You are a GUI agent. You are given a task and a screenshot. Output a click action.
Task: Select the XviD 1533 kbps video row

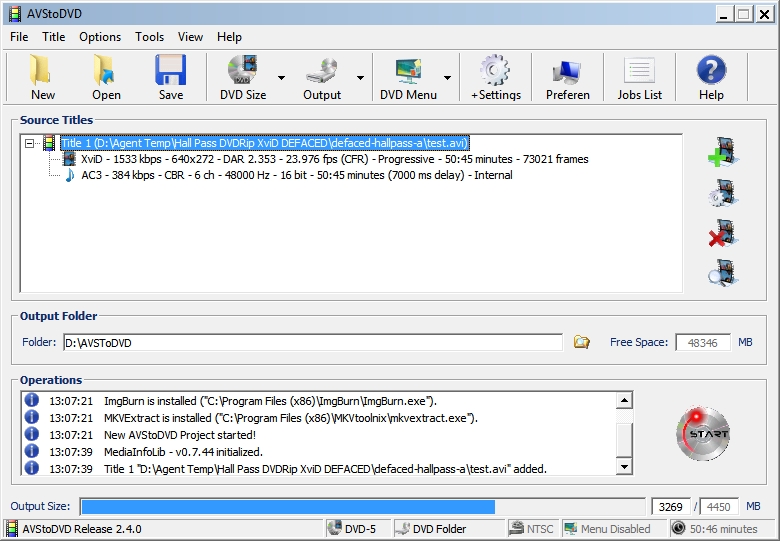(334, 159)
